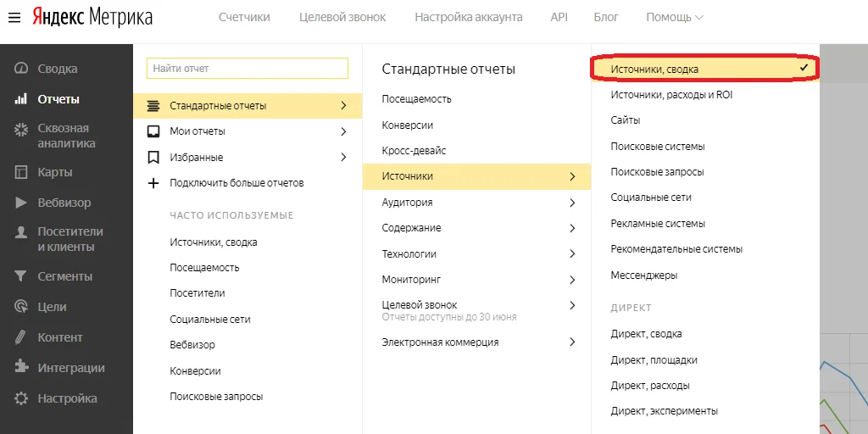This screenshot has width=868, height=434.
Task: Click the plus icon for more reports
Action: (x=153, y=183)
